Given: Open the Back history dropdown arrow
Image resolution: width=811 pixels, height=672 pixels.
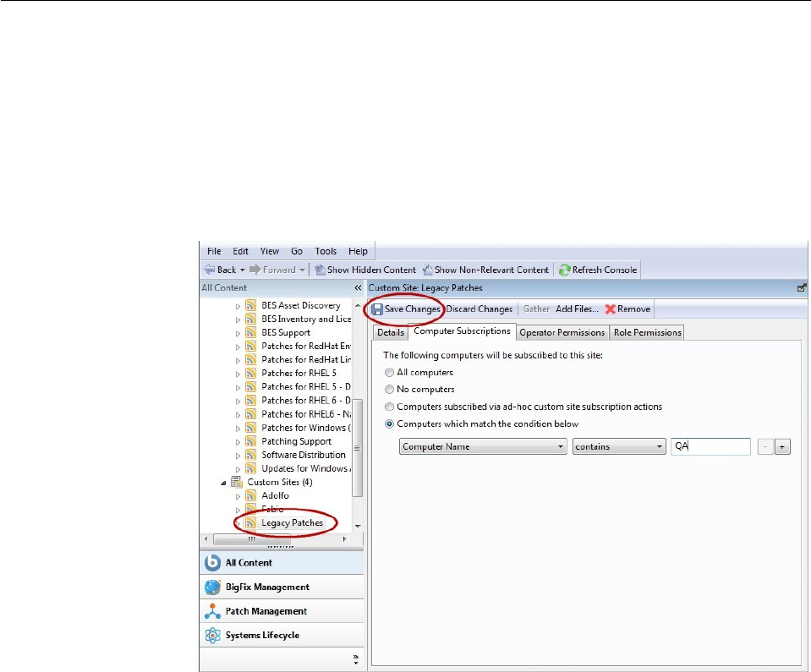Looking at the screenshot, I should 242,270.
